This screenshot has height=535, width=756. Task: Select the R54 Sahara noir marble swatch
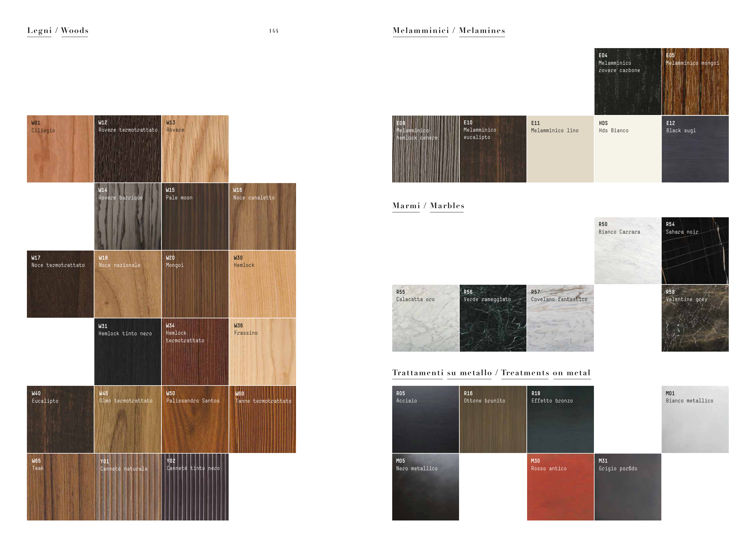pyautogui.click(x=695, y=251)
